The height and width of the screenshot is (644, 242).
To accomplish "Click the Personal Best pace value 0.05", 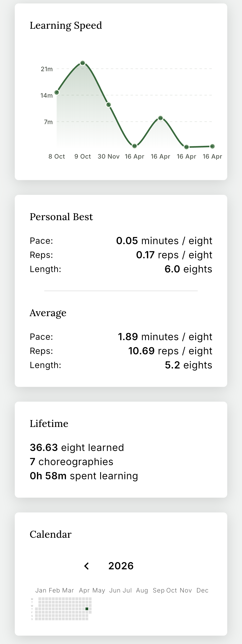I will point(127,240).
